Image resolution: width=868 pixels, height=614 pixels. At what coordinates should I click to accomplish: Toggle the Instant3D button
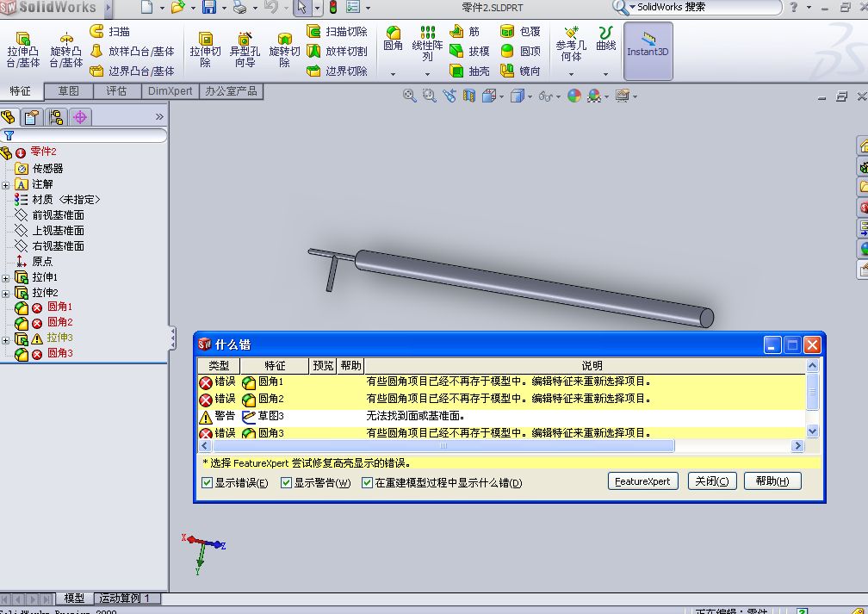coord(648,51)
